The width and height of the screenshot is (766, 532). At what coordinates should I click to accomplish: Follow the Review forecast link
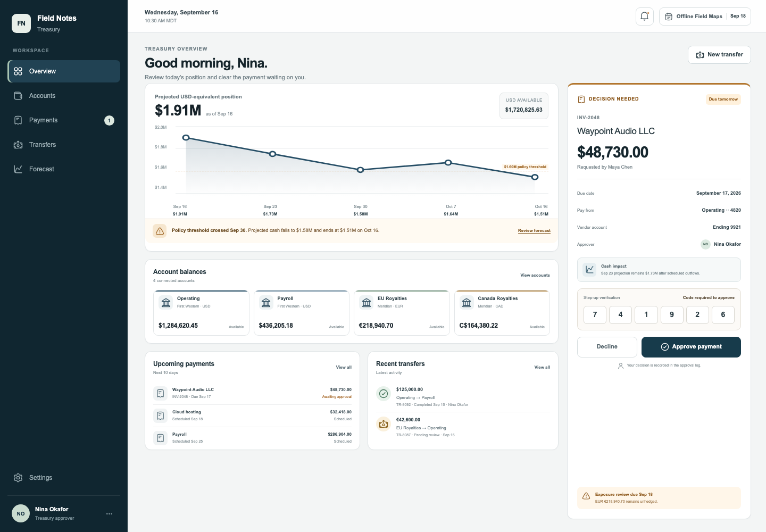pos(534,231)
